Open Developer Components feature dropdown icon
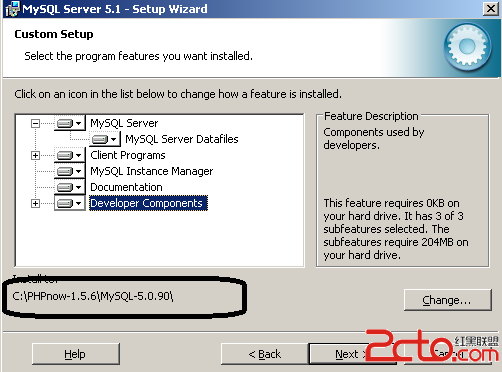This screenshot has width=502, height=372. [69, 203]
